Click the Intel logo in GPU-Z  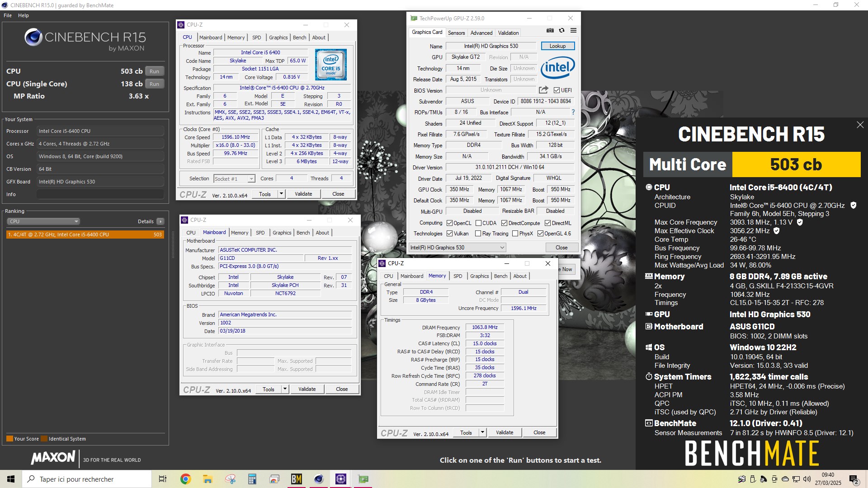click(557, 68)
